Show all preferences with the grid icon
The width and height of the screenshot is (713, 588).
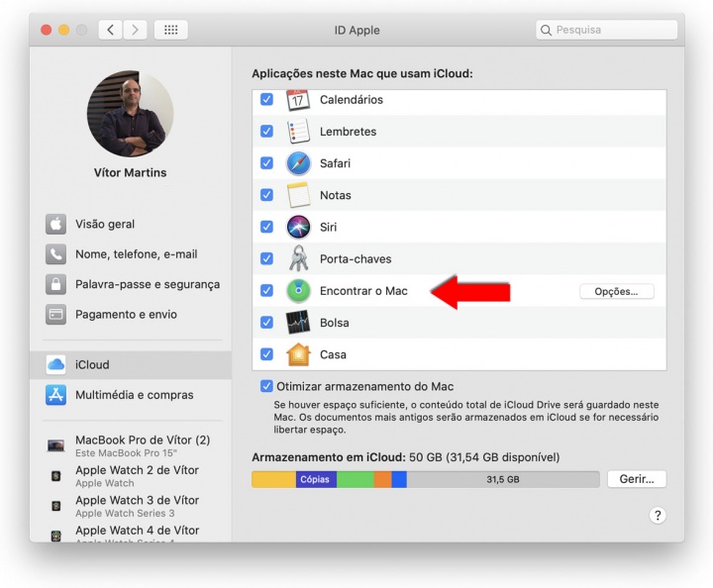(x=171, y=30)
